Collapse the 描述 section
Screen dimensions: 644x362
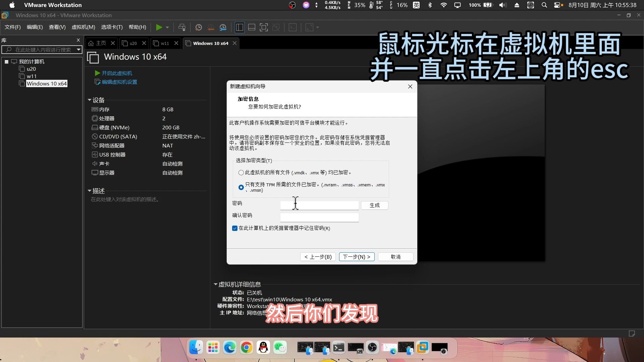(x=90, y=191)
